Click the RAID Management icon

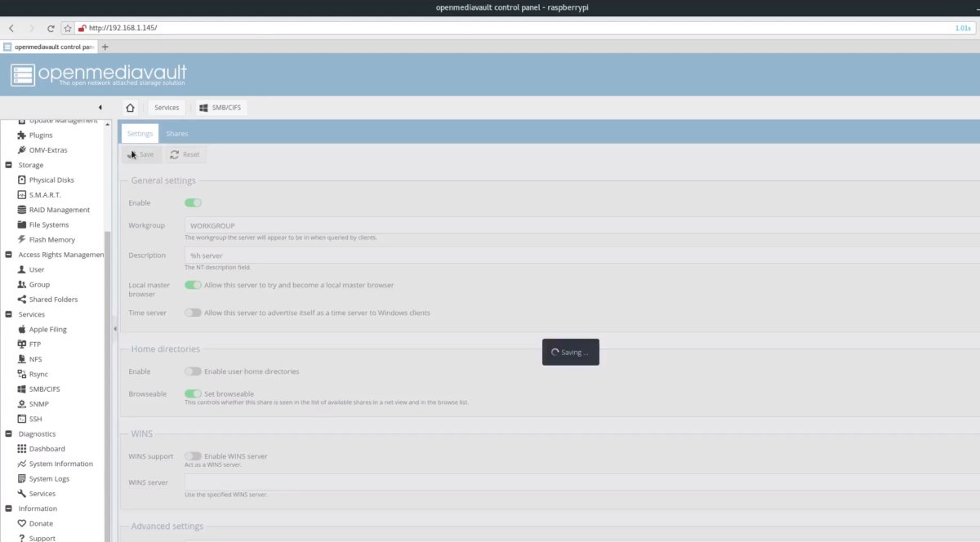[22, 210]
